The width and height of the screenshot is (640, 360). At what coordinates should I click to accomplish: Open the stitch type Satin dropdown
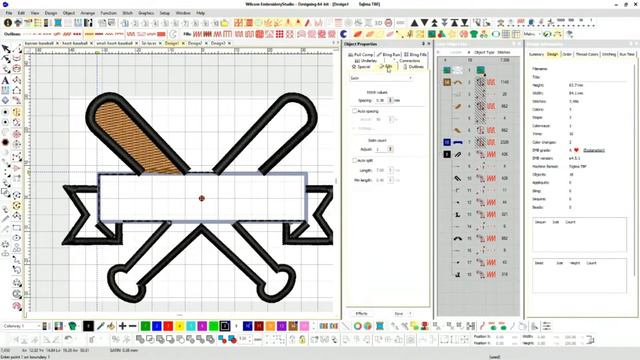click(381, 78)
